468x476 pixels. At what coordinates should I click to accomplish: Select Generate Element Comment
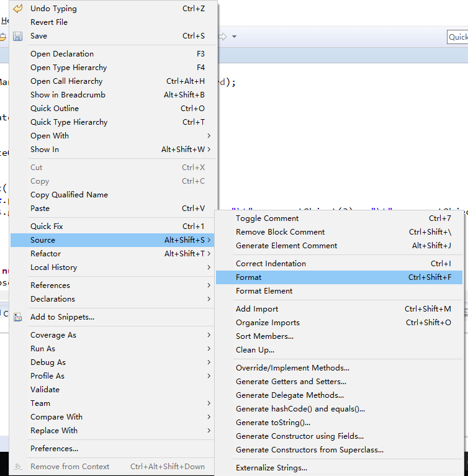point(340,246)
